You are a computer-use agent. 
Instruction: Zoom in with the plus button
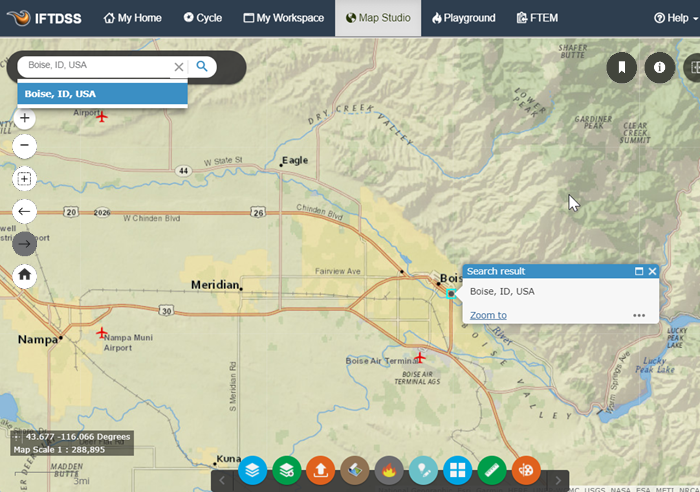point(25,118)
